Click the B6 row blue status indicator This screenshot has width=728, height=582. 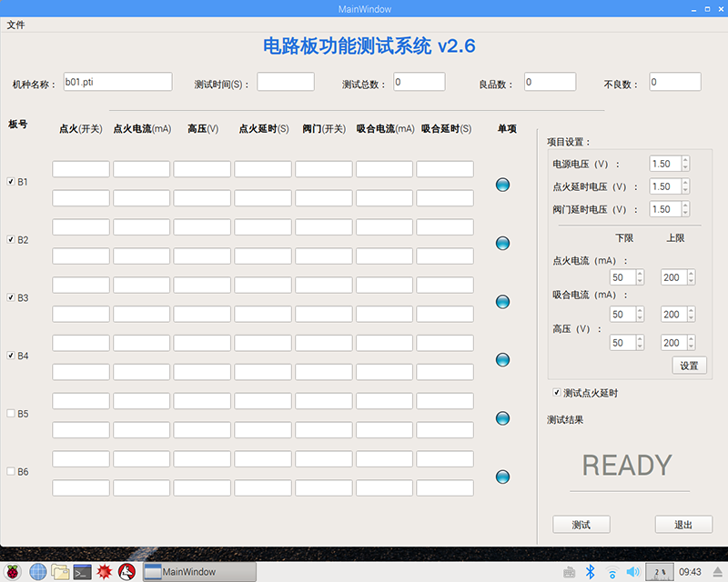click(502, 477)
